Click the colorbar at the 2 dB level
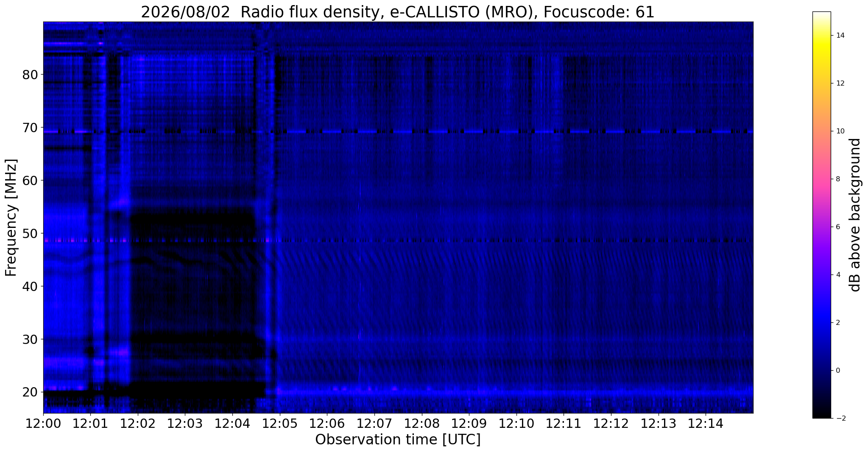 click(821, 322)
